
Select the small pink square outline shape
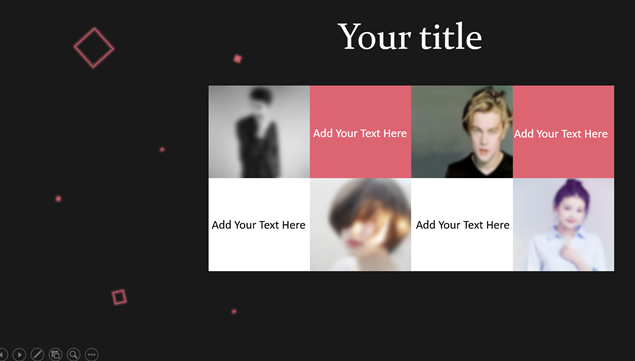click(119, 297)
